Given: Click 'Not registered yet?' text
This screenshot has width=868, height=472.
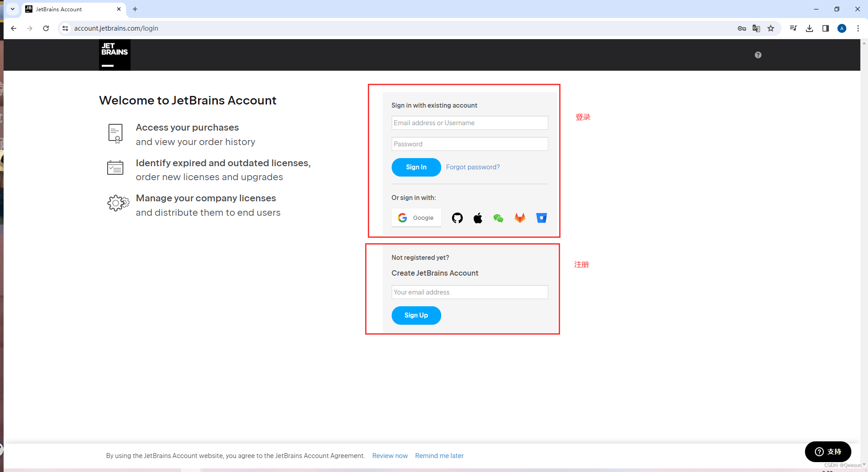Looking at the screenshot, I should click(x=420, y=258).
